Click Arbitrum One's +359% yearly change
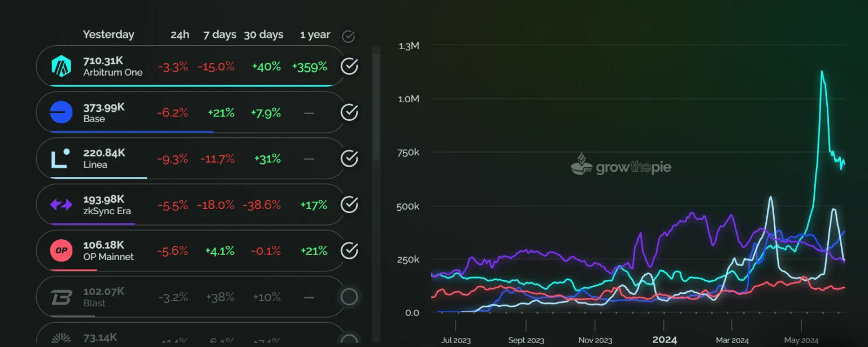The height and width of the screenshot is (347, 868). (x=310, y=67)
